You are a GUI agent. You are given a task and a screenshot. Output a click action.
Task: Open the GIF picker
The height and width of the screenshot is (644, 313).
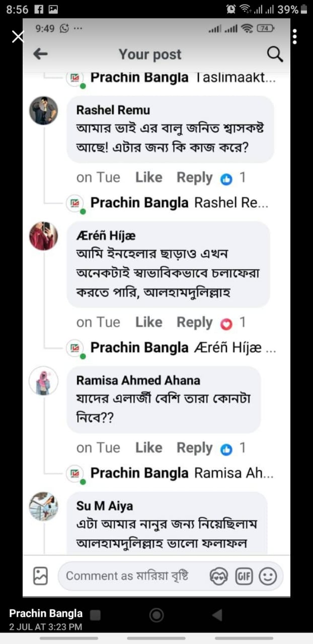[244, 576]
